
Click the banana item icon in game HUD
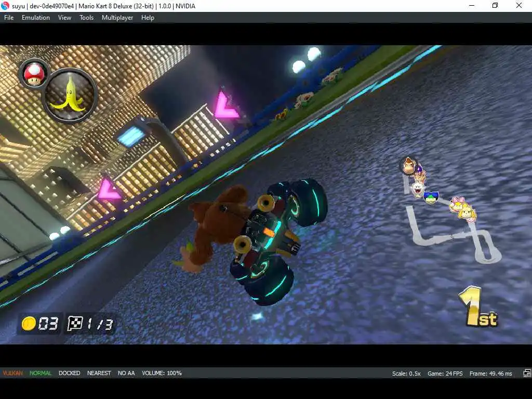[70, 95]
